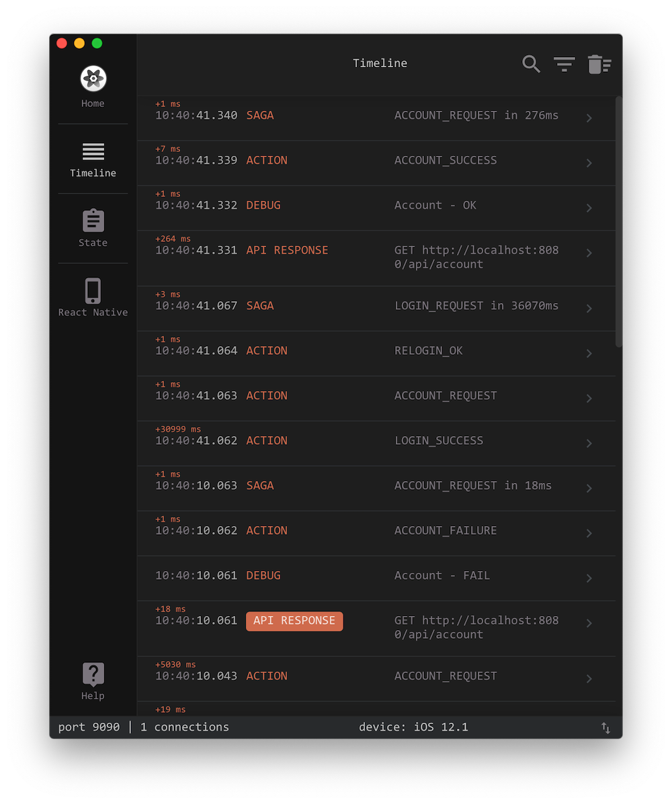This screenshot has height=804, width=672.
Task: Select the Account - FAIL debug entry
Action: pyautogui.click(x=442, y=576)
